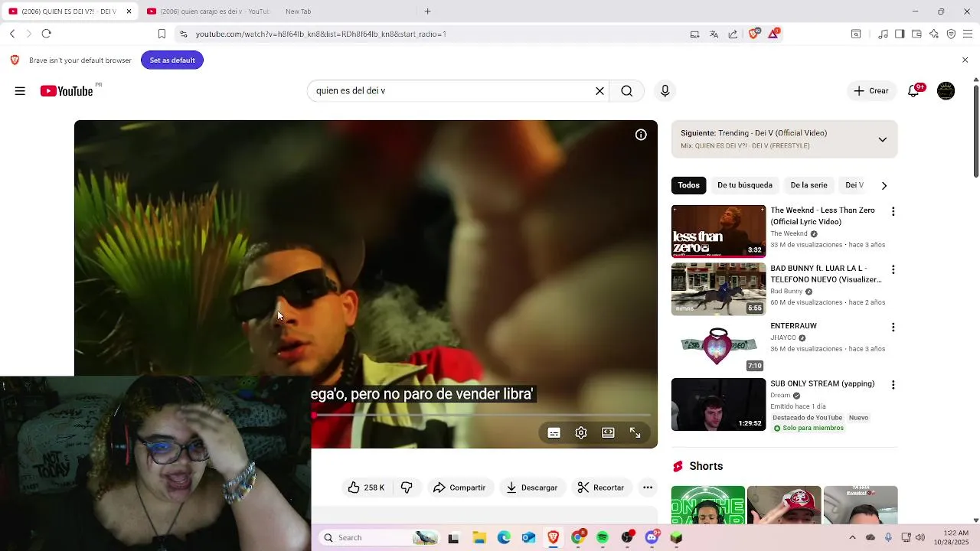Viewport: 980px width, 551px height.
Task: Switch to QUIEN ES DEI V browser tab
Action: pyautogui.click(x=69, y=11)
